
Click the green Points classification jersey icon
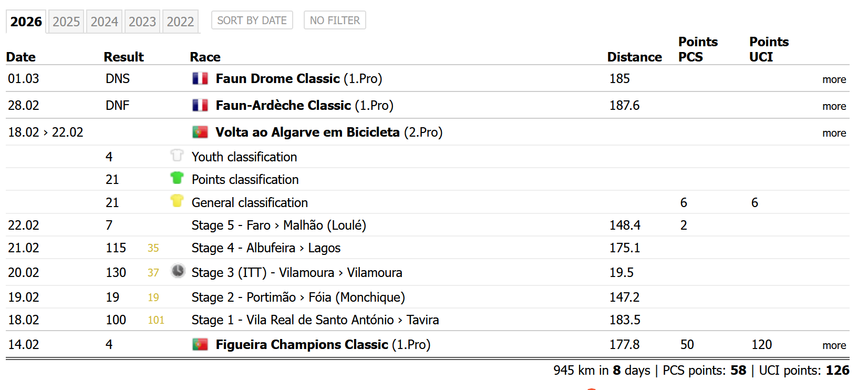(177, 178)
